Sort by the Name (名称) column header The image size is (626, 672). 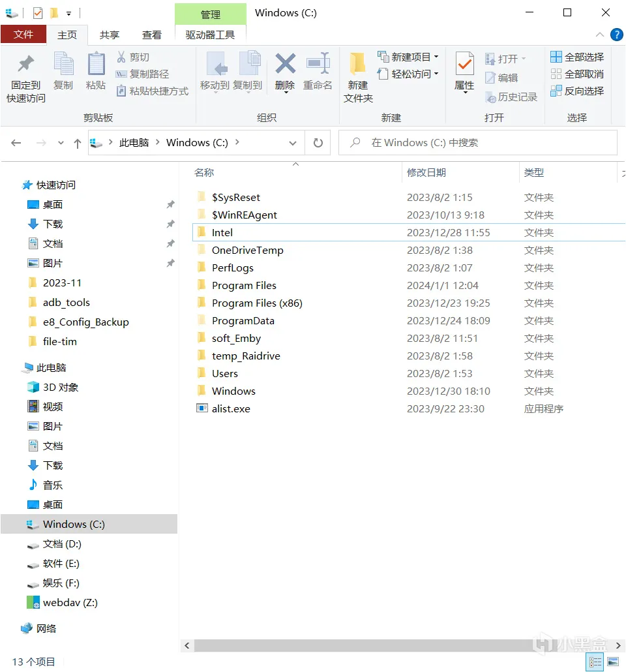coord(204,173)
